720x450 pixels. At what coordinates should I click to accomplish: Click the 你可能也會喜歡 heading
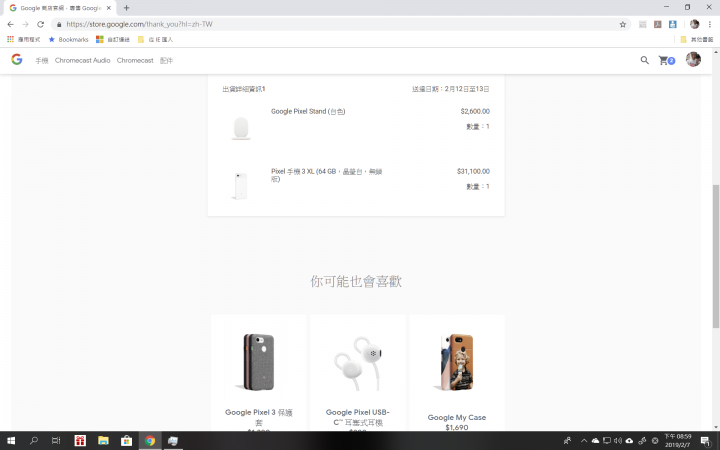click(x=356, y=281)
